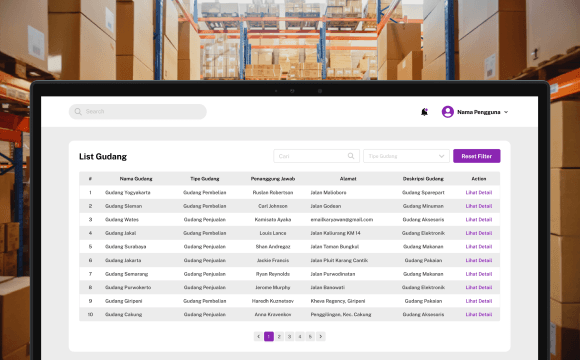This screenshot has height=360, width=580.
Task: Click the purple user avatar icon
Action: click(448, 112)
